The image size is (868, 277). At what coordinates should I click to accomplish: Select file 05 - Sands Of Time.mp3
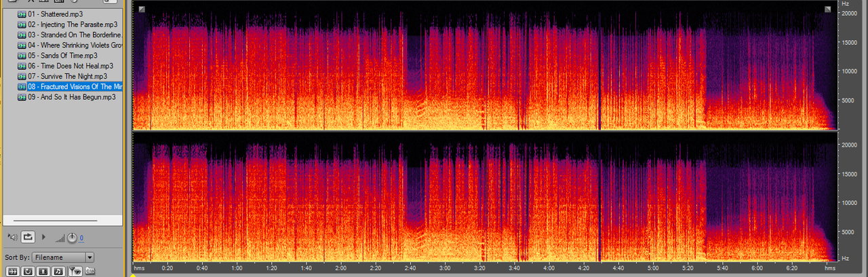pos(62,56)
